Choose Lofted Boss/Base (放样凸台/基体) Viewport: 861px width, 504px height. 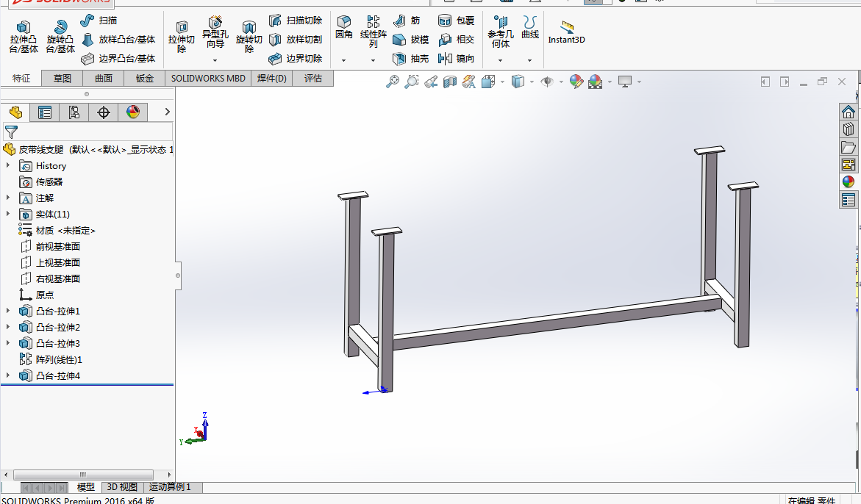(x=118, y=40)
